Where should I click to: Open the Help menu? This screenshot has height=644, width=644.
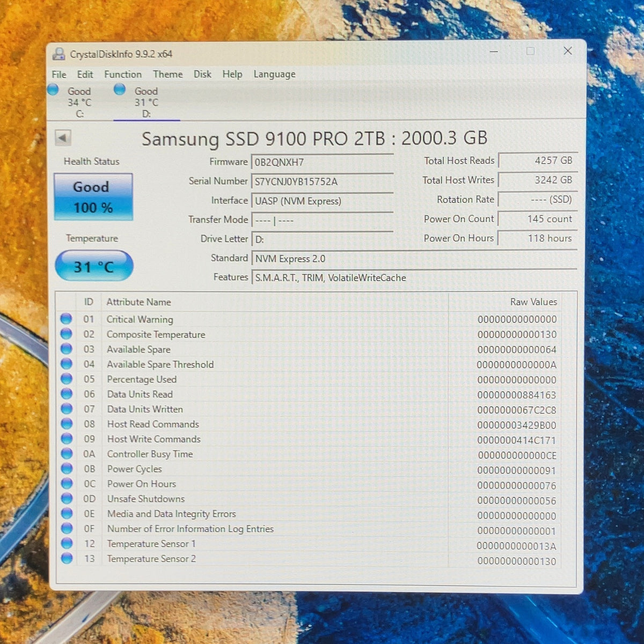pos(232,74)
